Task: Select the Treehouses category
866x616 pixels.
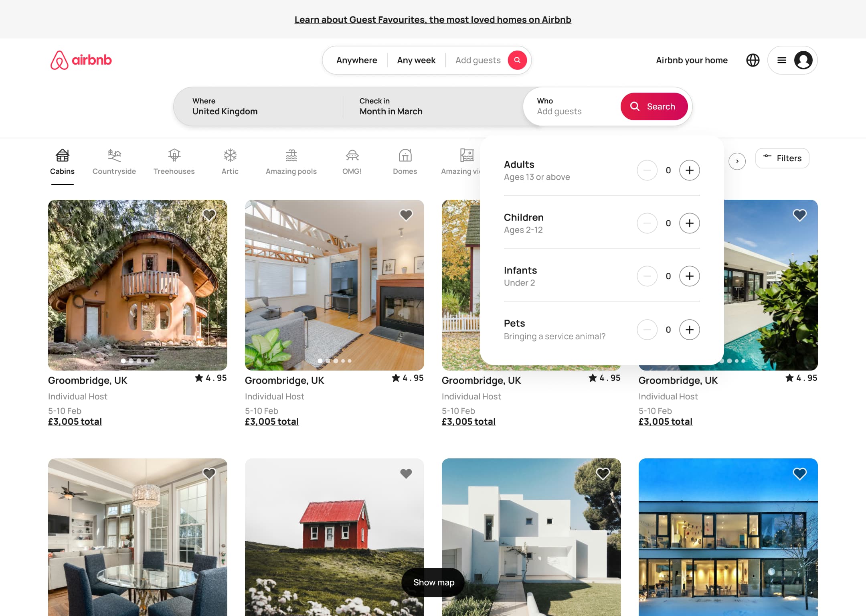Action: [x=174, y=162]
